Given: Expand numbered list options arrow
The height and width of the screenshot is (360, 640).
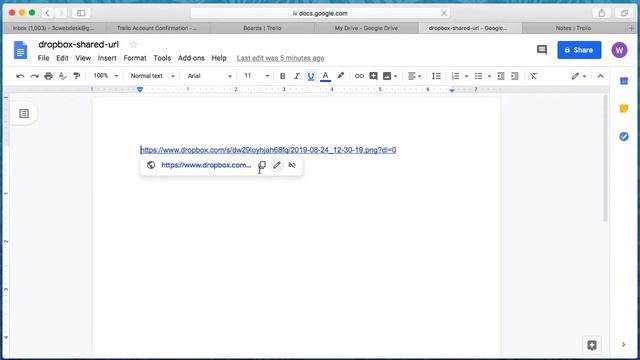Looking at the screenshot, I should click(x=466, y=76).
